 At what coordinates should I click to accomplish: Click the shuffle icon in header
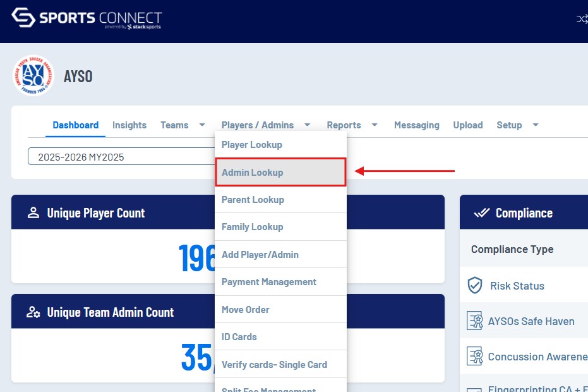click(x=582, y=19)
